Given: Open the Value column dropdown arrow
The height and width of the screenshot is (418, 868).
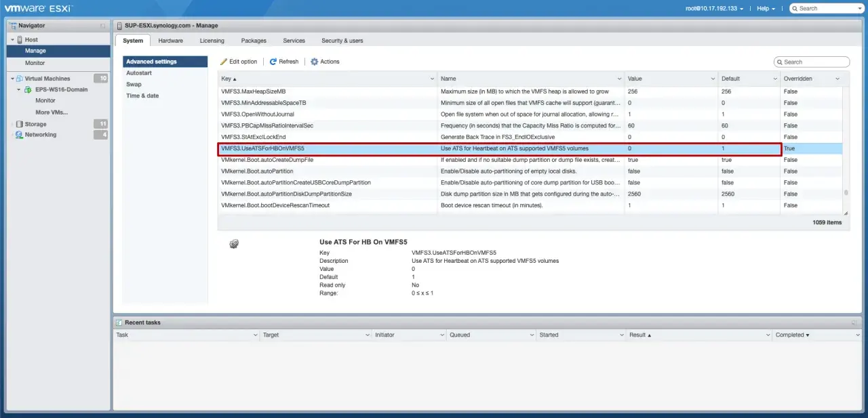Looking at the screenshot, I should 712,79.
